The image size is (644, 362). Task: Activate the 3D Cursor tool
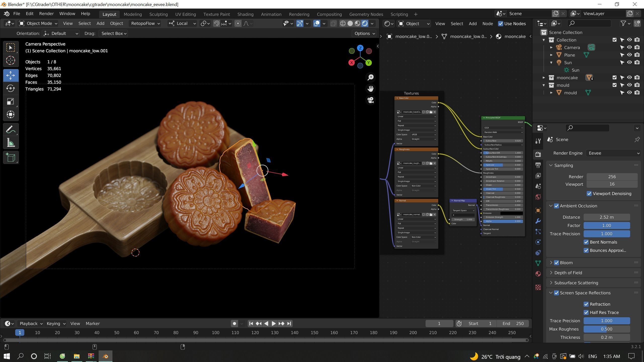pyautogui.click(x=11, y=61)
